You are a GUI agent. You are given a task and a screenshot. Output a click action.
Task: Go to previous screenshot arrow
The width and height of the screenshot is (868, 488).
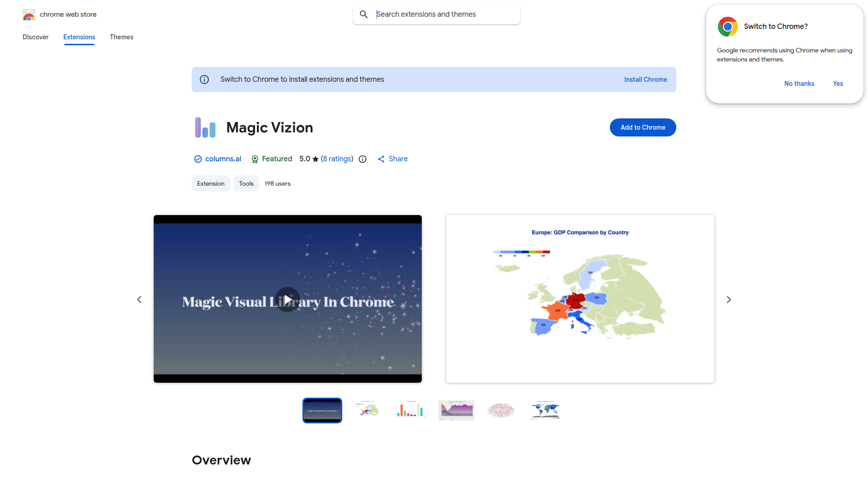[x=139, y=300]
